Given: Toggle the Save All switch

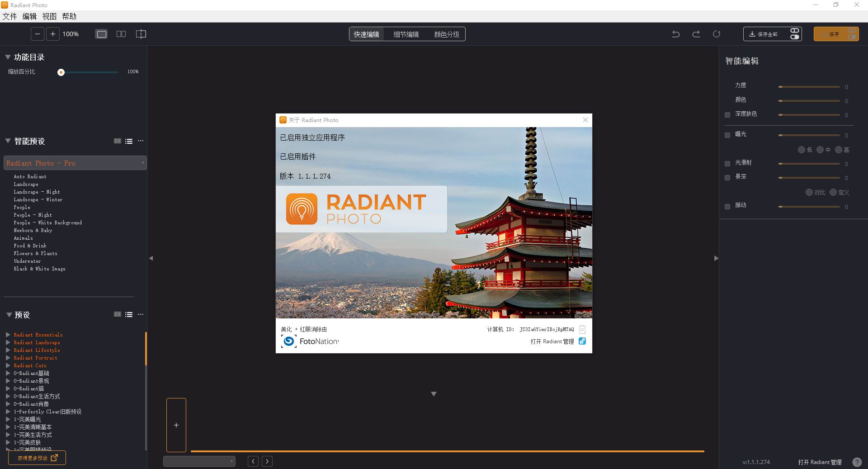Looking at the screenshot, I should pyautogui.click(x=795, y=34).
